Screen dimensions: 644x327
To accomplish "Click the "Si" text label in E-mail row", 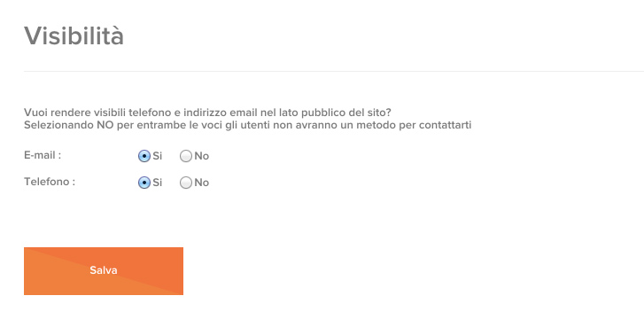I will (x=158, y=156).
